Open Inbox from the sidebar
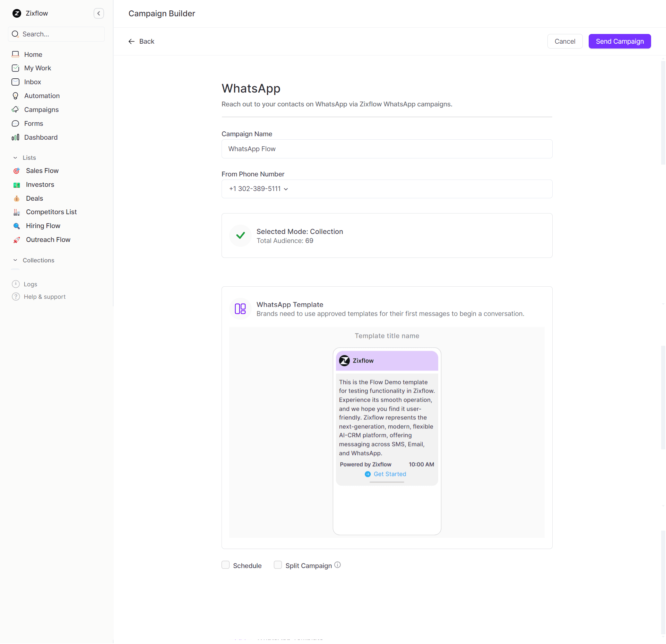 (x=32, y=82)
